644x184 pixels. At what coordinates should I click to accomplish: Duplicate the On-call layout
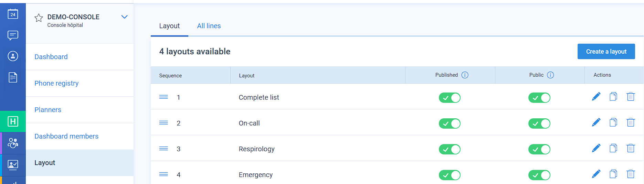[613, 122]
